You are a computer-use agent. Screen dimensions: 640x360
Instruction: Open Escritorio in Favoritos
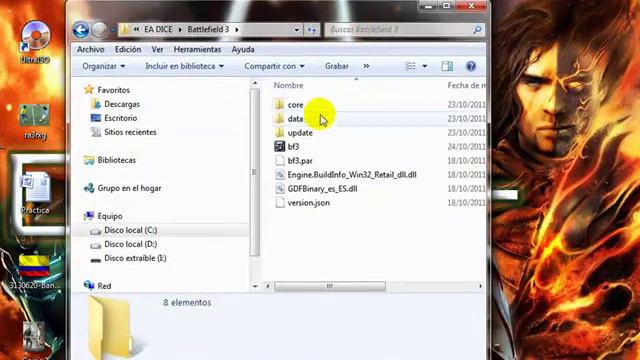(x=120, y=118)
